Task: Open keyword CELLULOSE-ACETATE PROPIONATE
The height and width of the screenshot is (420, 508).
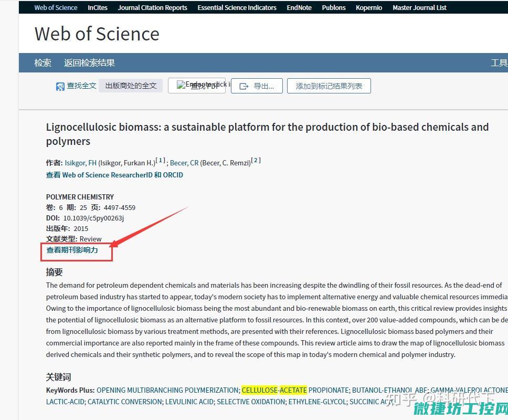Action: coord(295,390)
